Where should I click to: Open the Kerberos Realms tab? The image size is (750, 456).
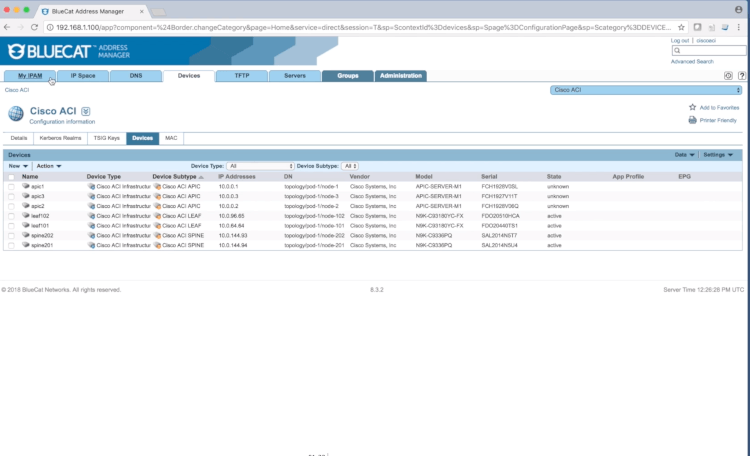60,137
